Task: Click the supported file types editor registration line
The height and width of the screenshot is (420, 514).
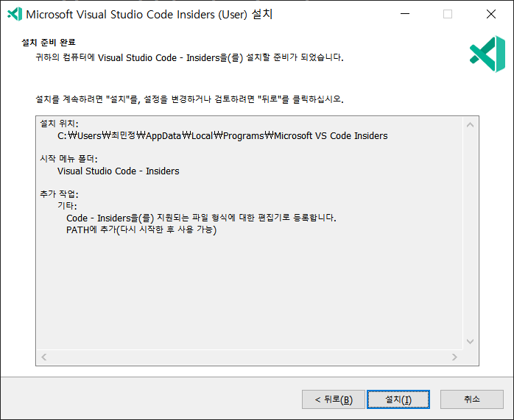Action: pyautogui.click(x=201, y=218)
